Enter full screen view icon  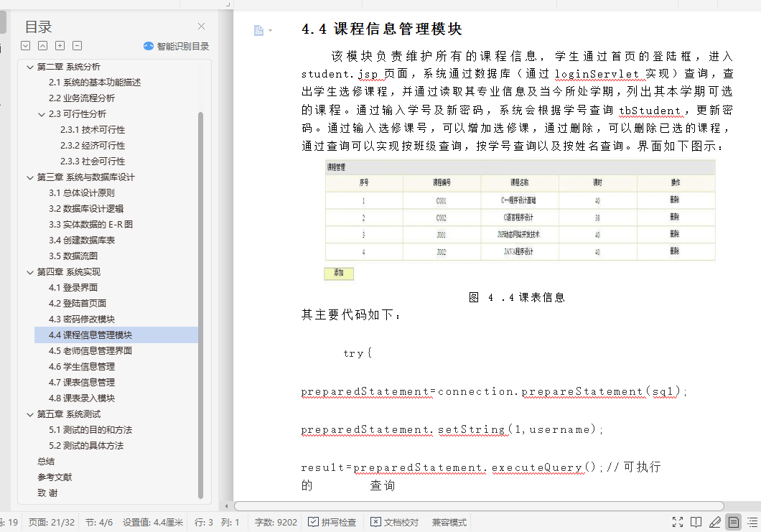point(678,522)
